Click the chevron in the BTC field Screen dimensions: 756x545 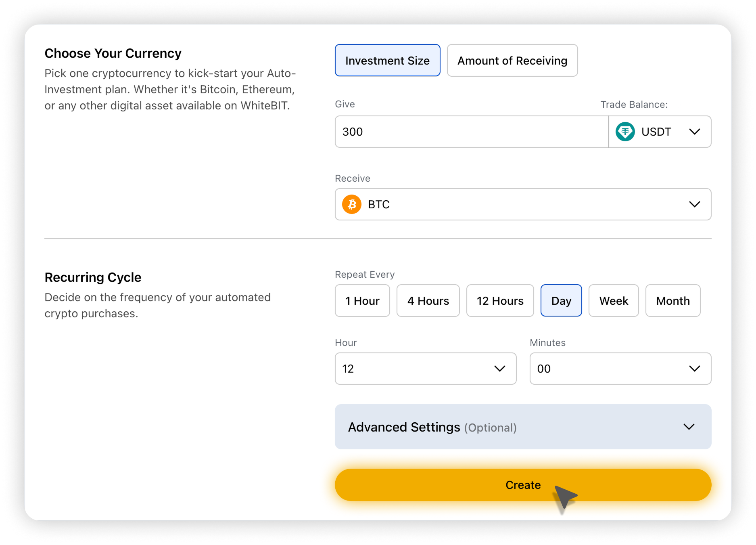(694, 204)
